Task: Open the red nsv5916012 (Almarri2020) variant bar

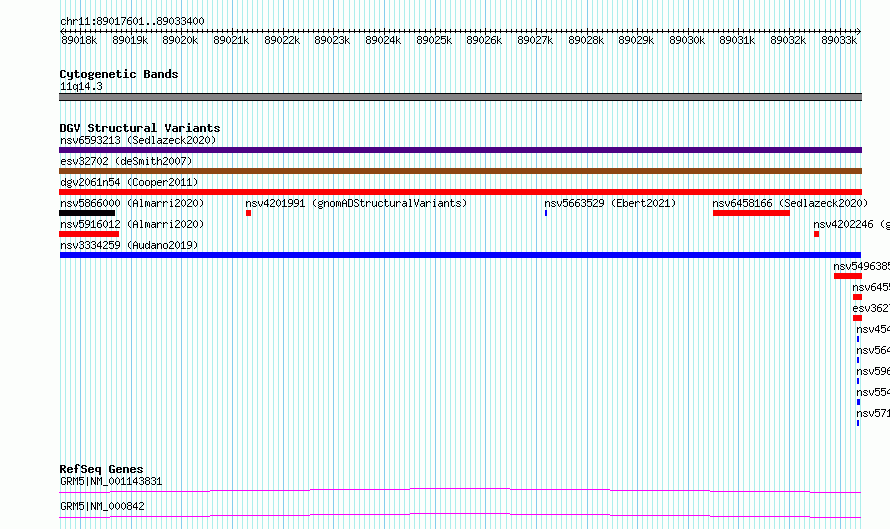Action: point(89,234)
